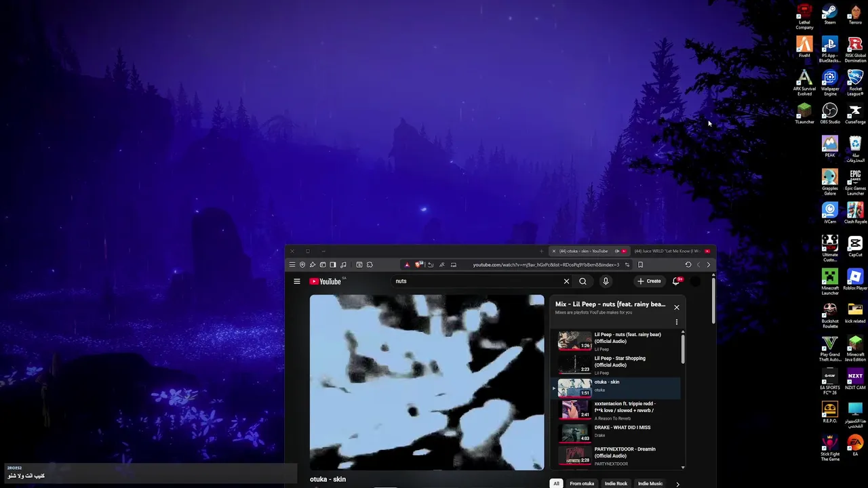Open the Minecraft Launcher shortcut
The width and height of the screenshot is (868, 488).
pos(829,283)
